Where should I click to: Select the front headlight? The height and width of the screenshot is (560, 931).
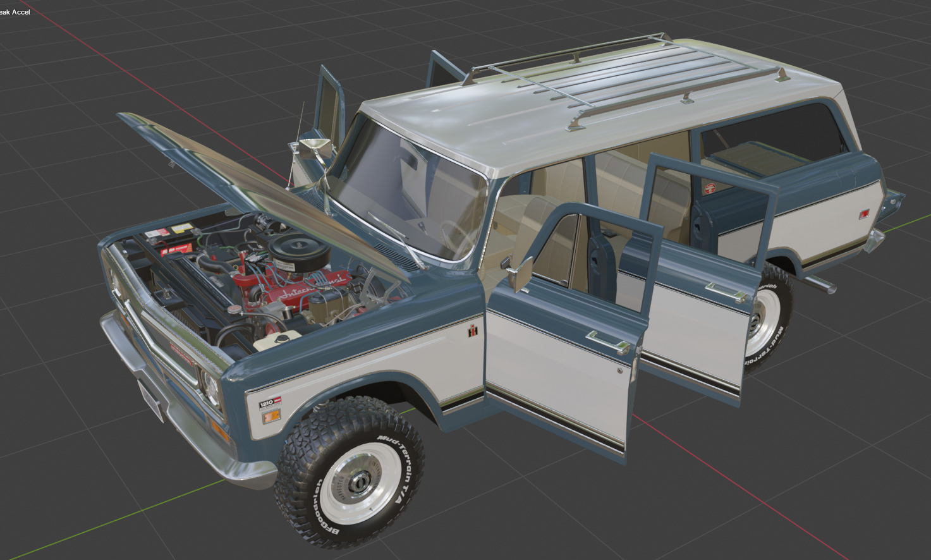pyautogui.click(x=210, y=386)
